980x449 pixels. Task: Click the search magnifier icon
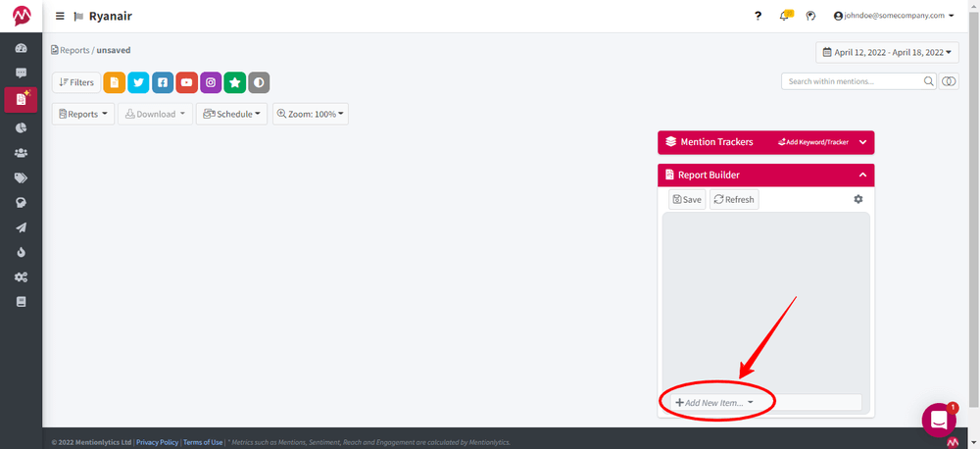click(x=929, y=81)
